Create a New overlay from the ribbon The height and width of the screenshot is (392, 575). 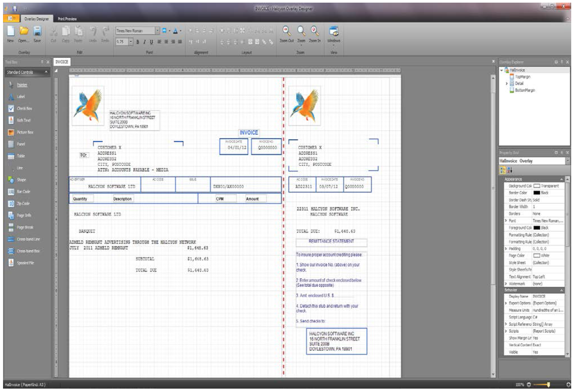[11, 34]
